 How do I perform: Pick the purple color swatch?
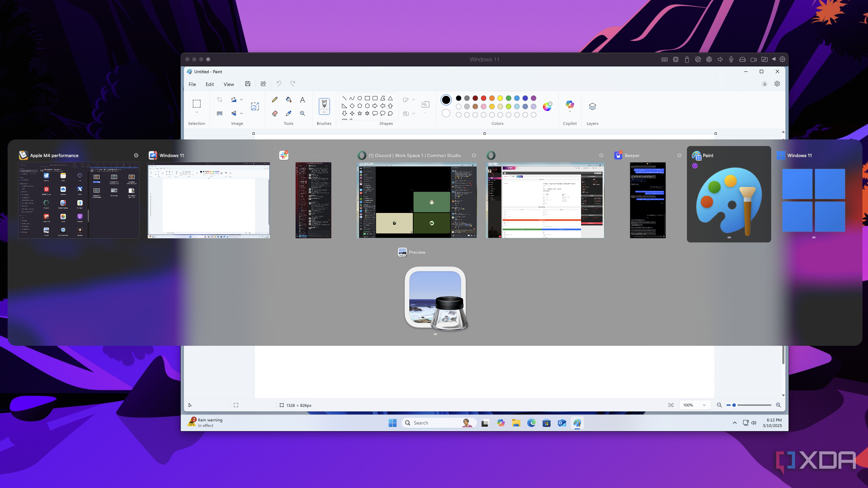534,98
